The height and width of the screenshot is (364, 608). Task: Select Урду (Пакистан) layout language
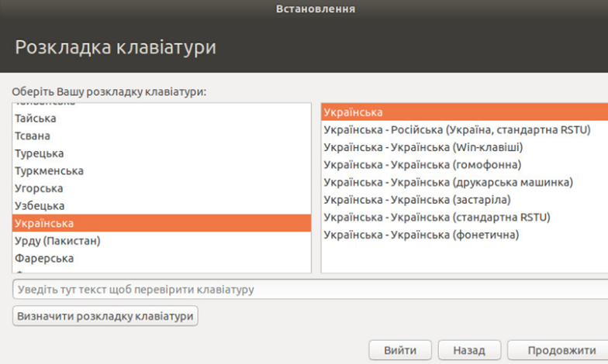click(x=57, y=241)
